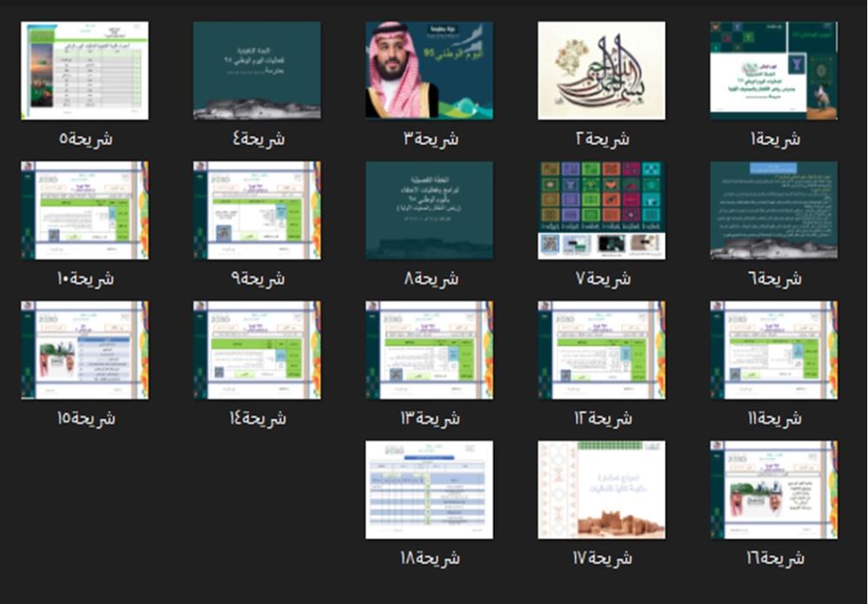Select slide 5 with table and photo
The image size is (868, 604).
point(85,70)
